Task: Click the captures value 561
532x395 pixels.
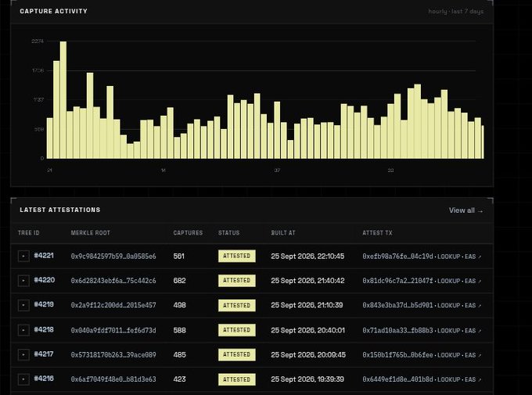Action: [178, 257]
